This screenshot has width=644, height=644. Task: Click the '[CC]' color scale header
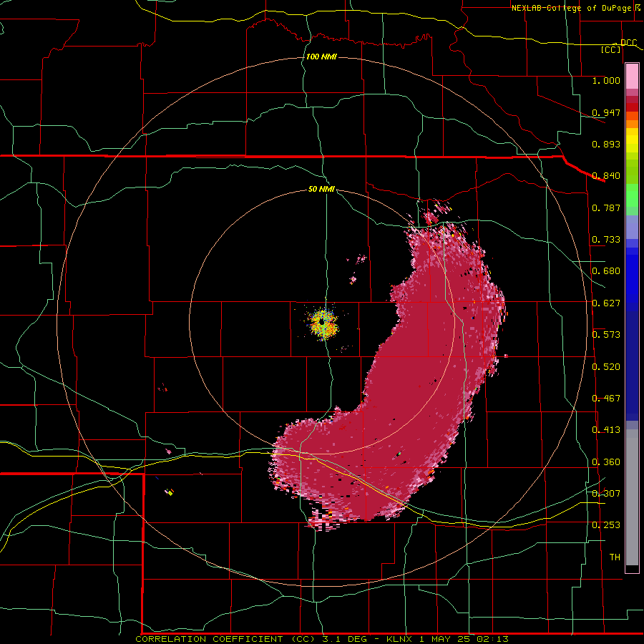611,49
